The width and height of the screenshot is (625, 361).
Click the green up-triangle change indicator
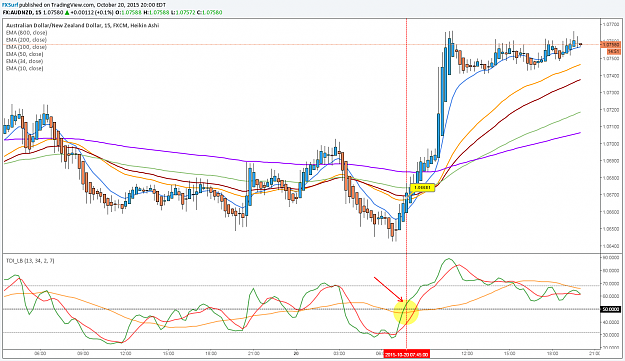tap(67, 12)
